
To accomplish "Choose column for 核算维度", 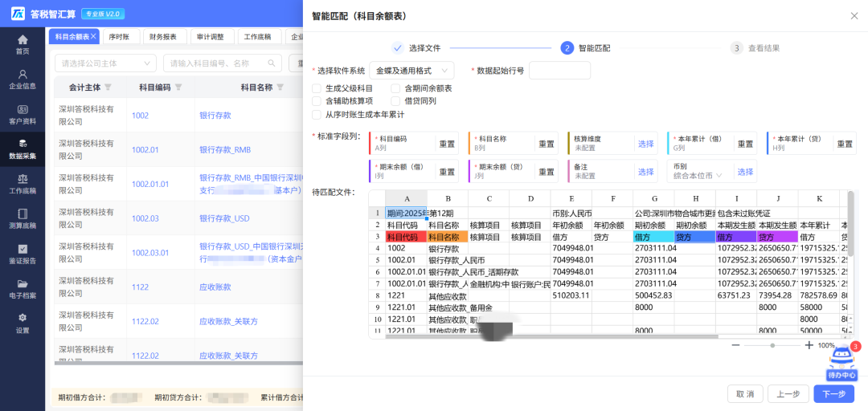I will [x=646, y=143].
